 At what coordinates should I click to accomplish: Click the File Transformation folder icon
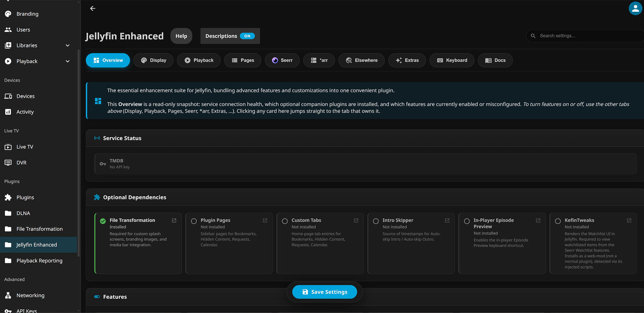pyautogui.click(x=8, y=229)
